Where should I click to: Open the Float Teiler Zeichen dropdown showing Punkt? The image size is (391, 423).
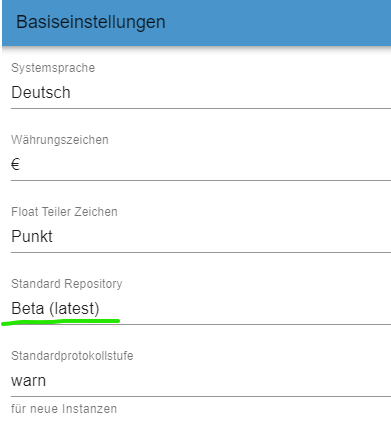point(201,237)
